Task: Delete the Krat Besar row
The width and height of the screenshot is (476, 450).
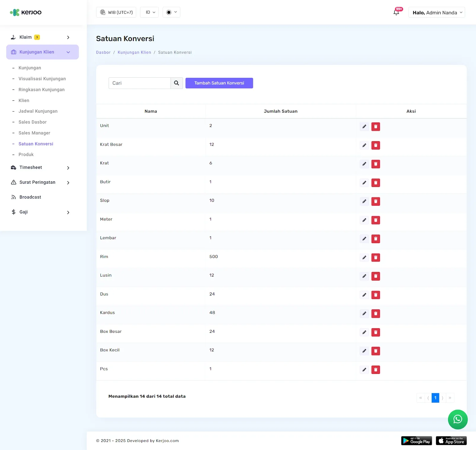Action: 376,145
